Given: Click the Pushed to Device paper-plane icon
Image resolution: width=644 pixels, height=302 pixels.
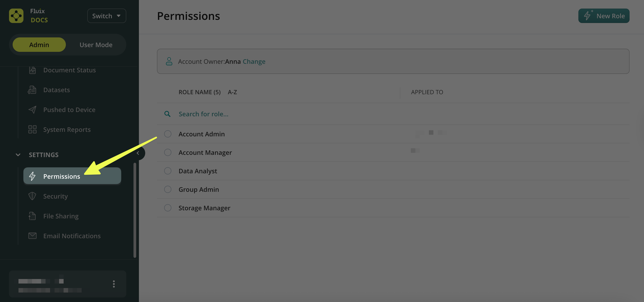Looking at the screenshot, I should coord(32,110).
